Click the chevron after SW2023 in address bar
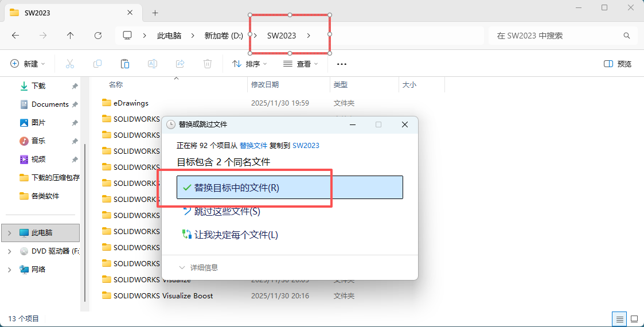 tap(309, 36)
